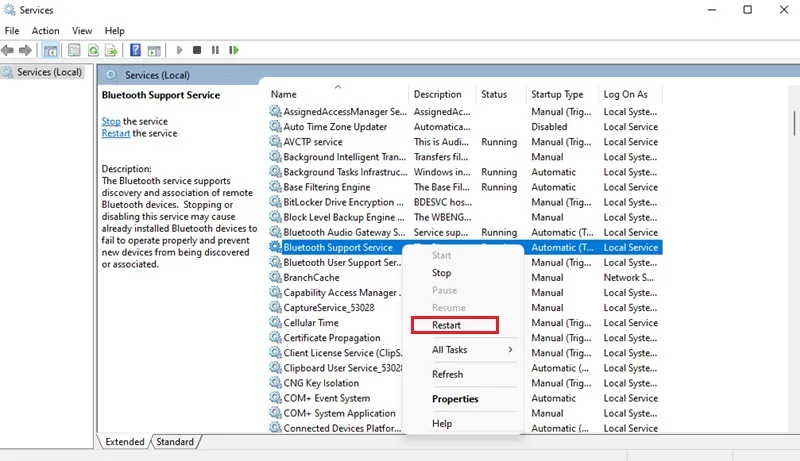The image size is (800, 461).
Task: Open the blue Help toolbar icon
Action: [x=135, y=50]
